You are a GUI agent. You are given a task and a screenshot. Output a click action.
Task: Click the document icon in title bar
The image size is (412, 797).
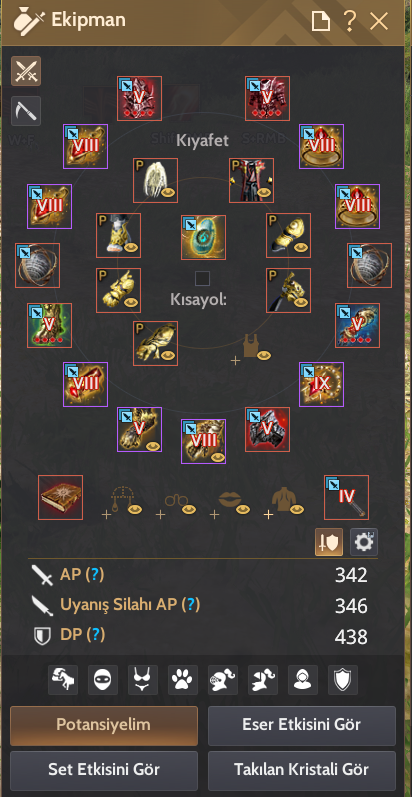tap(321, 21)
